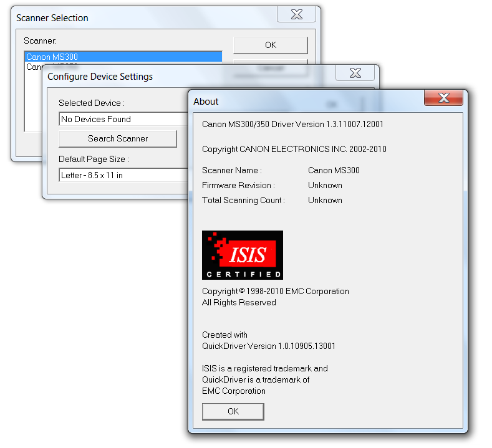Close the Scanner Selection window
The height and width of the screenshot is (448, 492).
[x=296, y=14]
